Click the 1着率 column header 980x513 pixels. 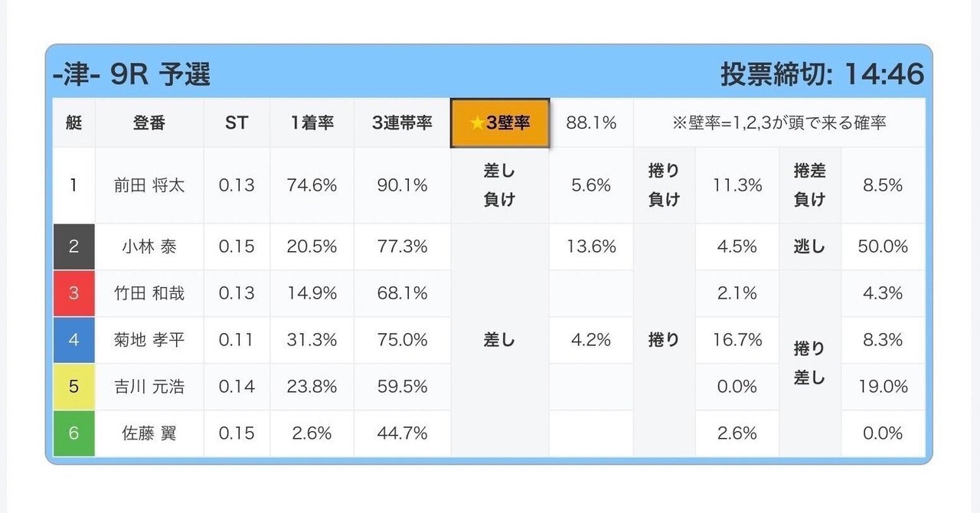pyautogui.click(x=312, y=123)
